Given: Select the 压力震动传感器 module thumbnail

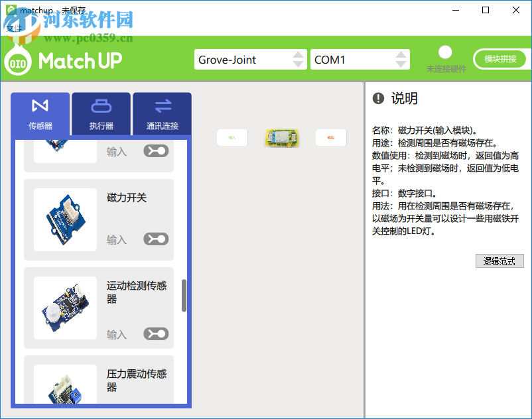Looking at the screenshot, I should coord(64,391).
